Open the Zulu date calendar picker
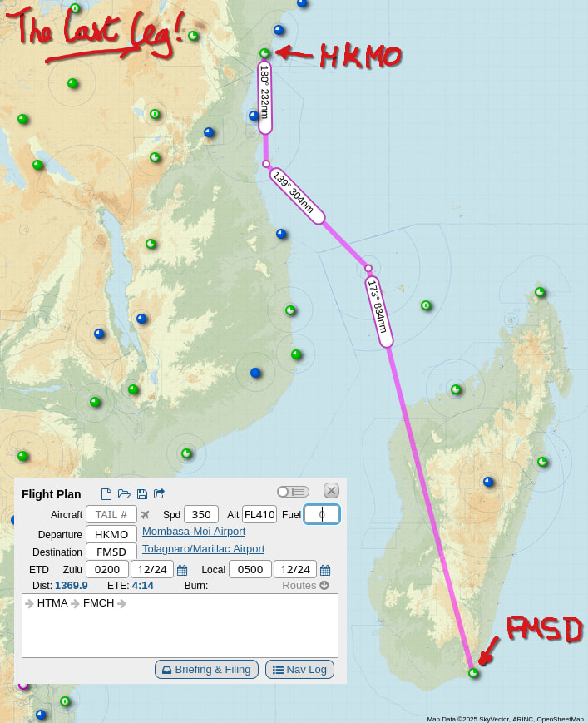Viewport: 588px width, 723px height. pyautogui.click(x=182, y=570)
